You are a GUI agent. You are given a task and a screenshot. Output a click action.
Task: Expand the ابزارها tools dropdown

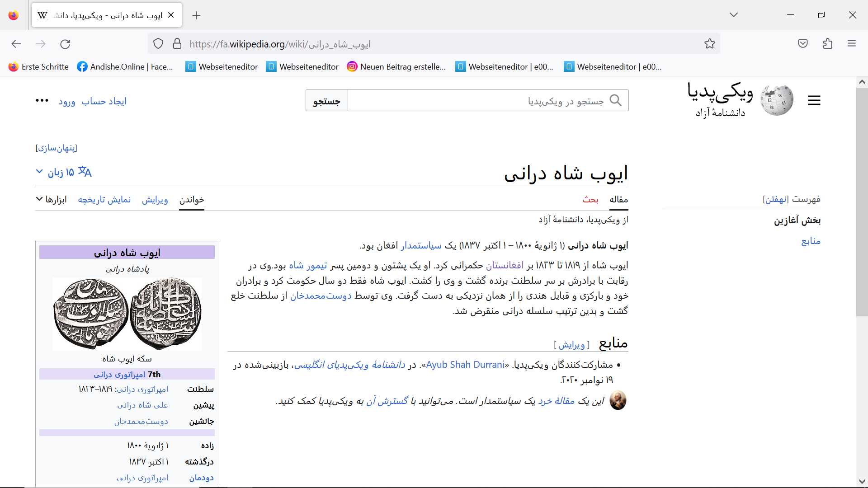(52, 199)
